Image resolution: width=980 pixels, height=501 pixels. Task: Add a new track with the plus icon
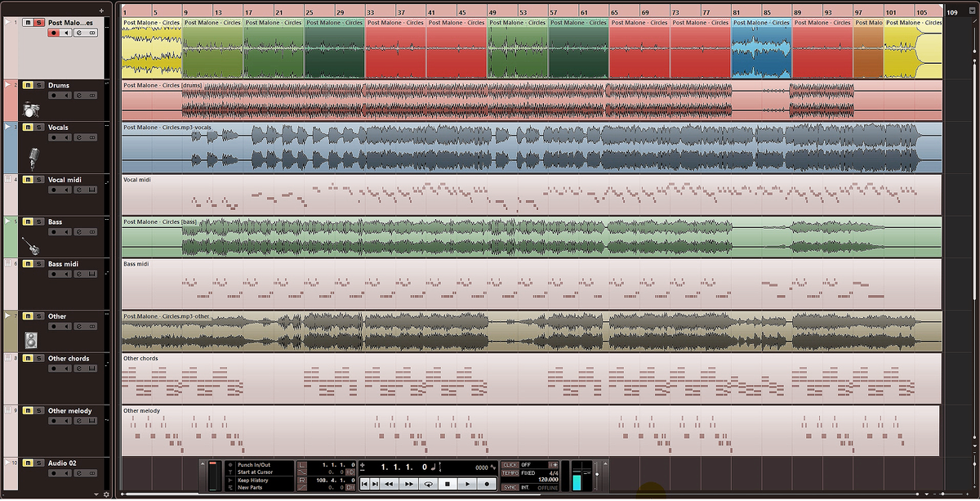click(x=100, y=11)
